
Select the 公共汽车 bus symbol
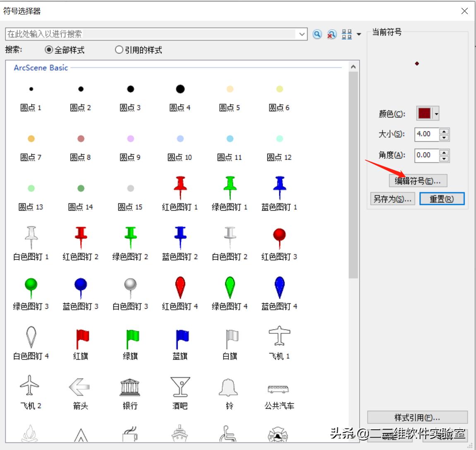pyautogui.click(x=279, y=388)
